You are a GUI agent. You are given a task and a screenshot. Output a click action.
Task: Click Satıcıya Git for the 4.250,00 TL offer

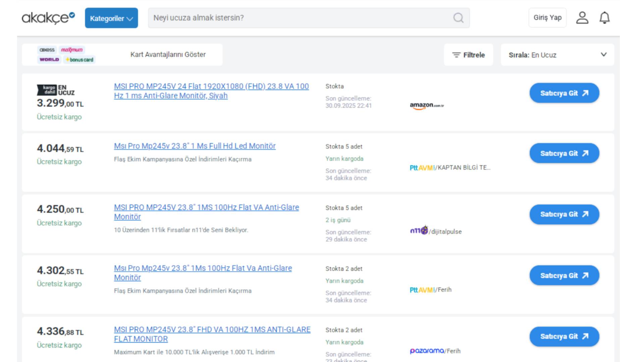click(x=564, y=215)
